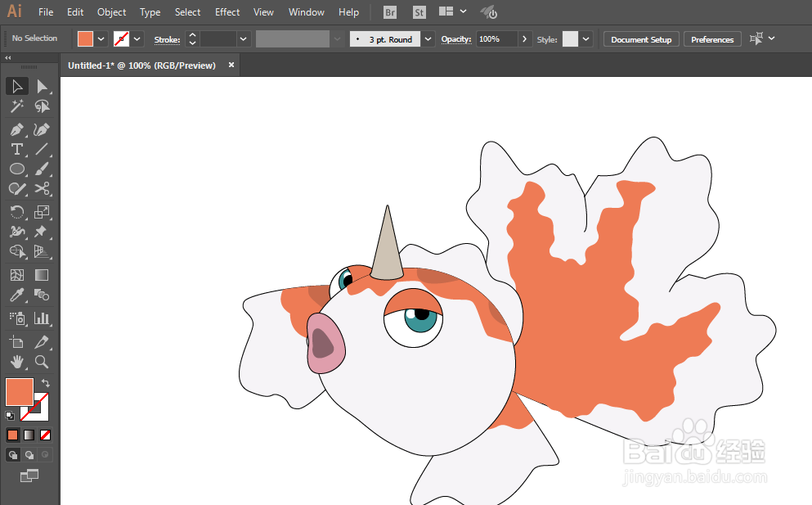This screenshot has height=505, width=812.
Task: Enable Draw Normal mode
Action: click(x=12, y=455)
